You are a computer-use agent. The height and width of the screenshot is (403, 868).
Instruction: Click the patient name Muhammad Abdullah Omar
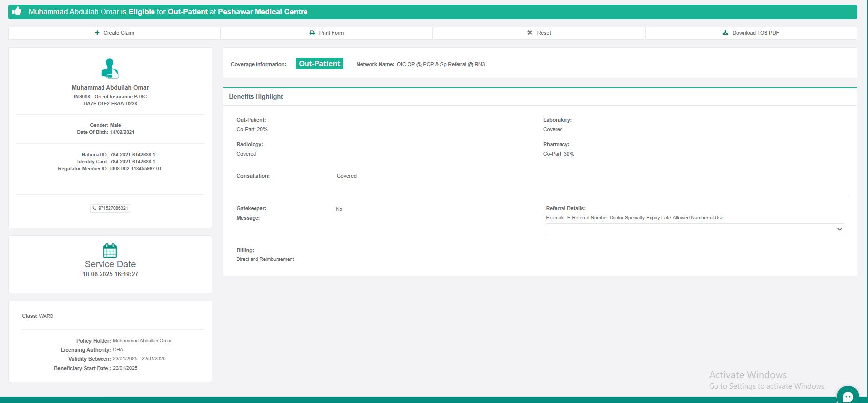(110, 88)
